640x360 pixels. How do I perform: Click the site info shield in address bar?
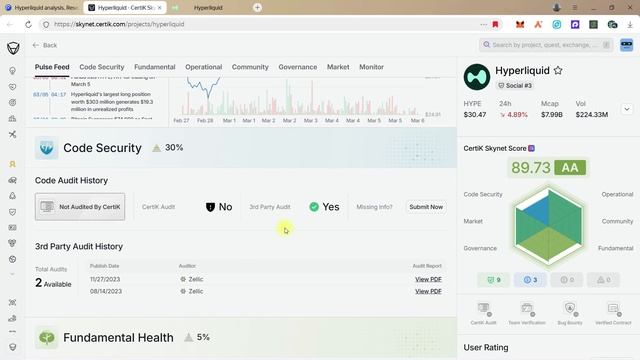tap(46, 24)
